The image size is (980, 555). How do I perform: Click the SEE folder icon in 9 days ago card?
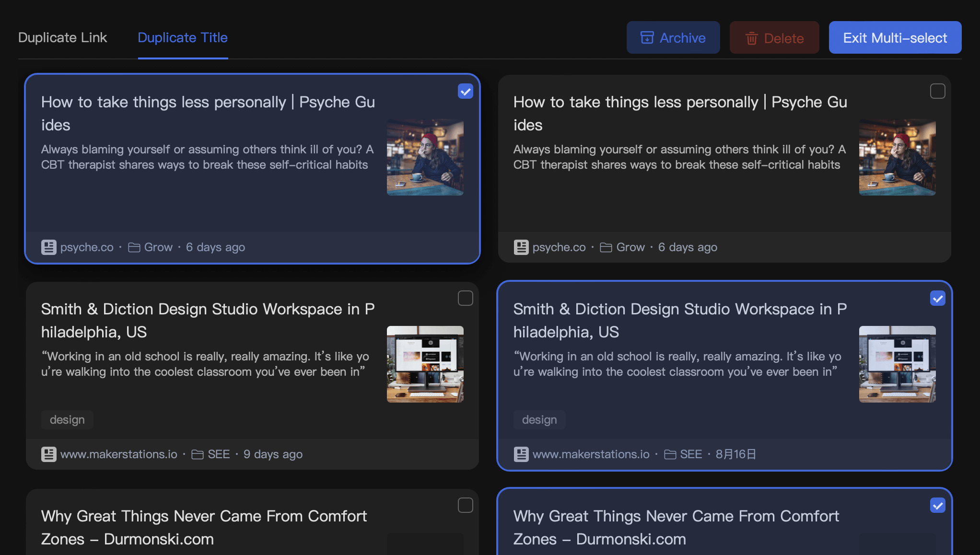(x=198, y=454)
